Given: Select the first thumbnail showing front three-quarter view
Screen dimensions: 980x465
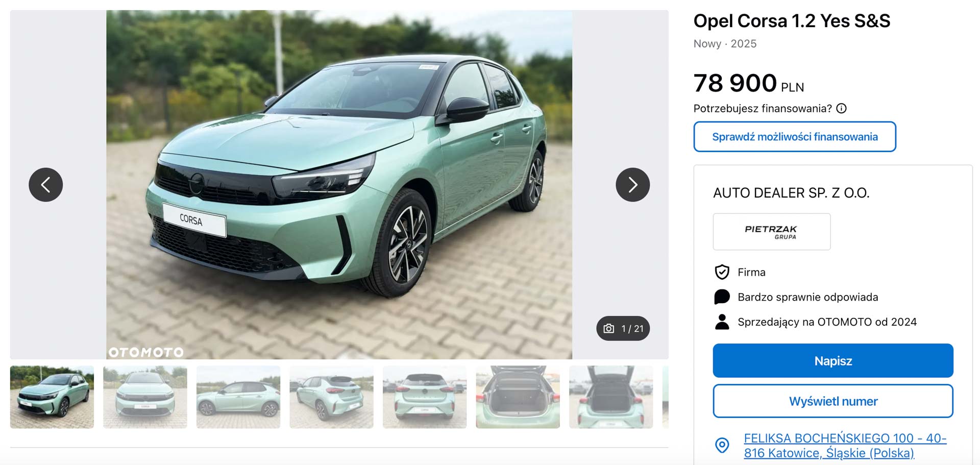Looking at the screenshot, I should pos(52,397).
